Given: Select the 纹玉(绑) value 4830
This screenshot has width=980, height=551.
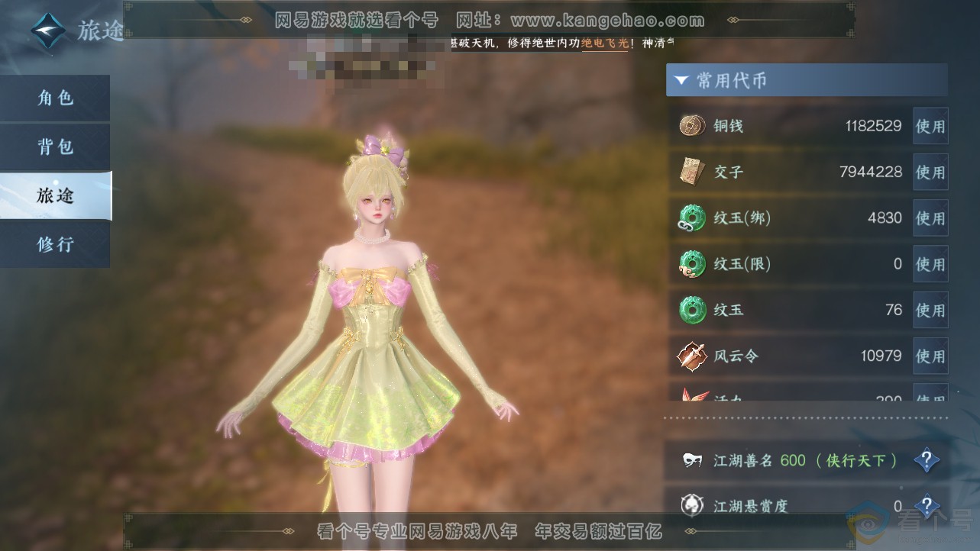Looking at the screenshot, I should [x=885, y=217].
